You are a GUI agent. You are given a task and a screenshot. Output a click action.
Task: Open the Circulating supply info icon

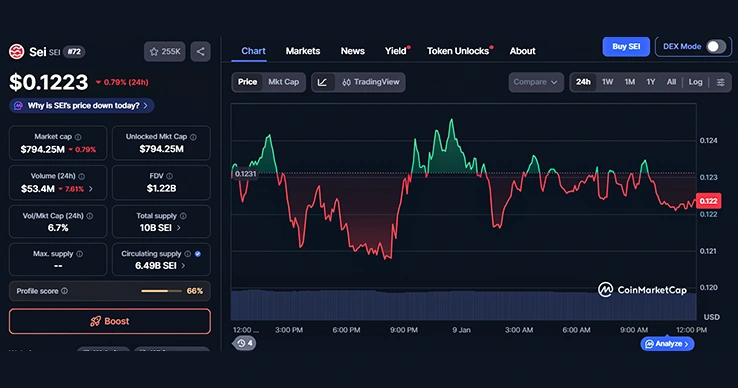(x=187, y=254)
